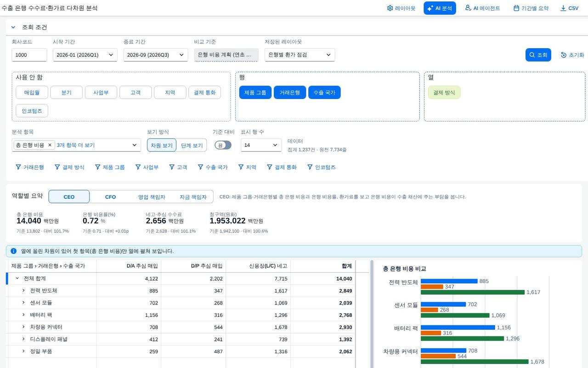Expand the 전력 반도체 row
This screenshot has width=588, height=368.
23,291
